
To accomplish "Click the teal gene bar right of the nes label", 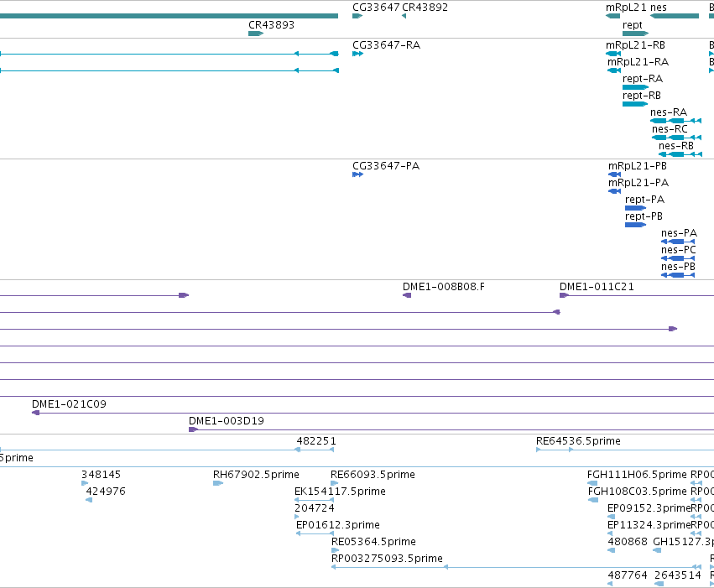I will tap(675, 16).
